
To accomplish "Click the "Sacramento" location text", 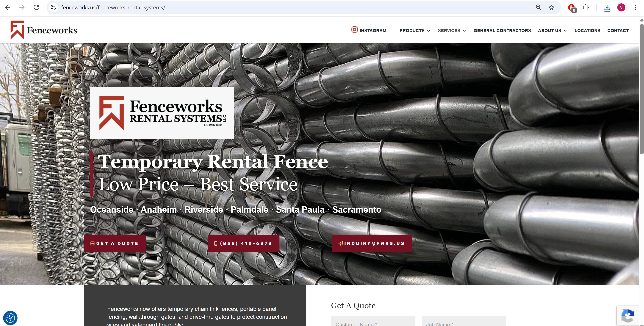I will (357, 210).
